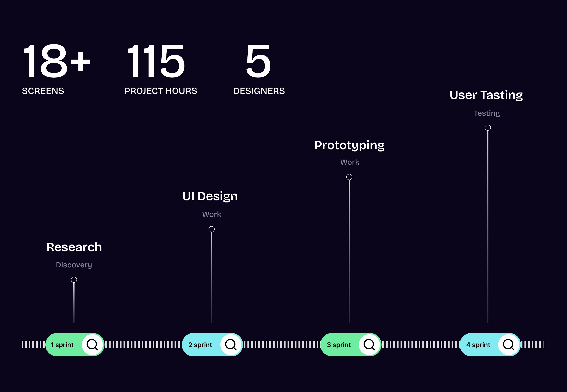
Task: Select the Prototyping timeline marker circle
Action: [349, 177]
